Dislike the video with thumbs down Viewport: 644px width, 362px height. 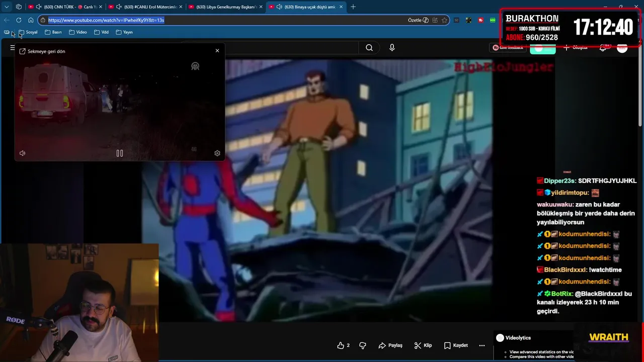pos(363,345)
